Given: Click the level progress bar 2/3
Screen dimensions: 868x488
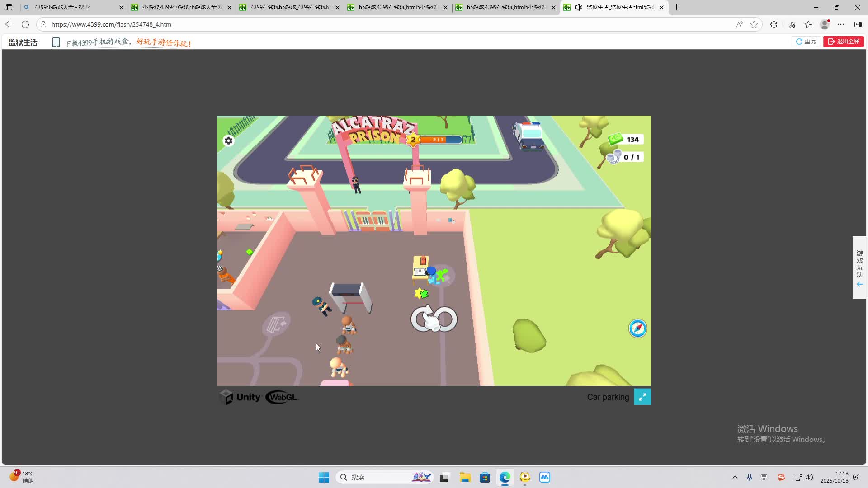Looking at the screenshot, I should (441, 140).
